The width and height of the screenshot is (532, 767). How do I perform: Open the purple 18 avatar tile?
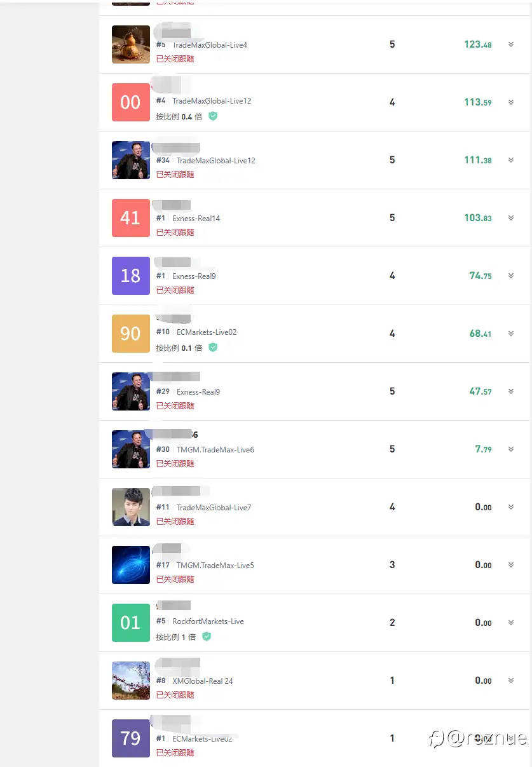[x=131, y=276]
